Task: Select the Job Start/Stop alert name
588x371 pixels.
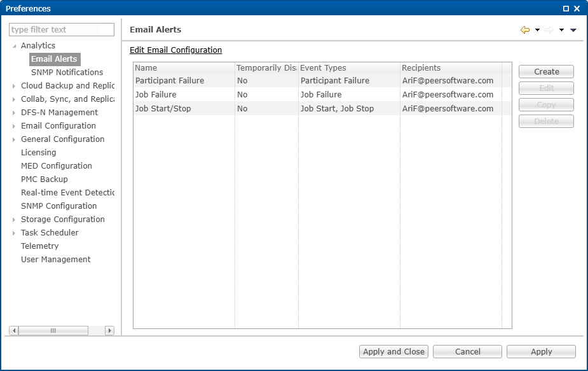Action: coord(163,109)
